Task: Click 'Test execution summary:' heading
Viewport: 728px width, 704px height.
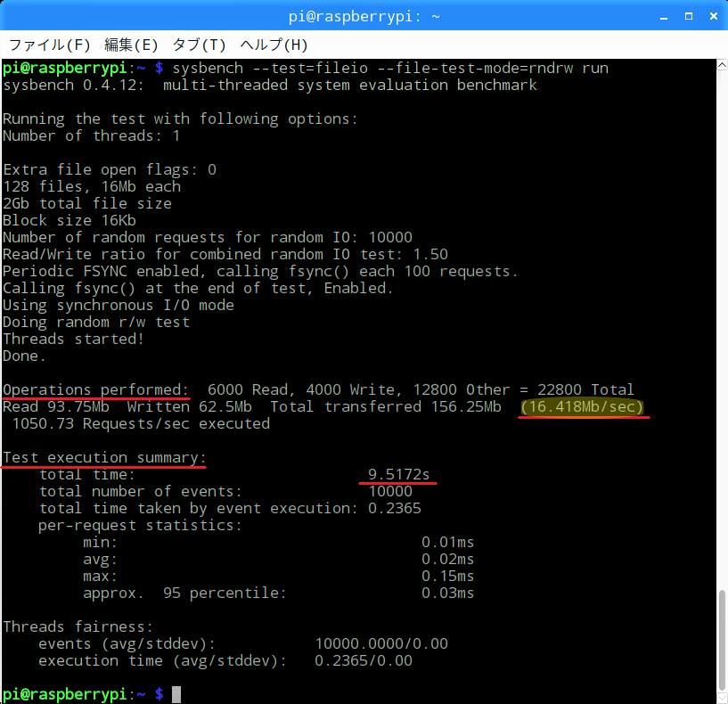Action: click(104, 458)
